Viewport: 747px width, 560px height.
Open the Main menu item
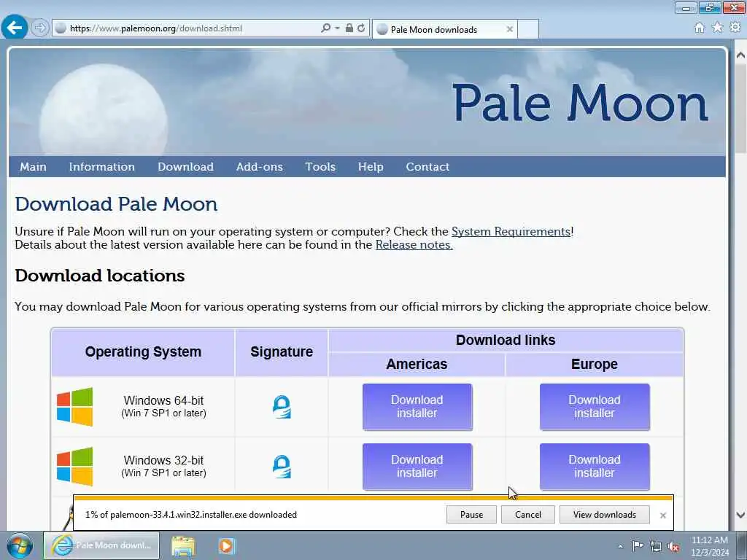33,167
